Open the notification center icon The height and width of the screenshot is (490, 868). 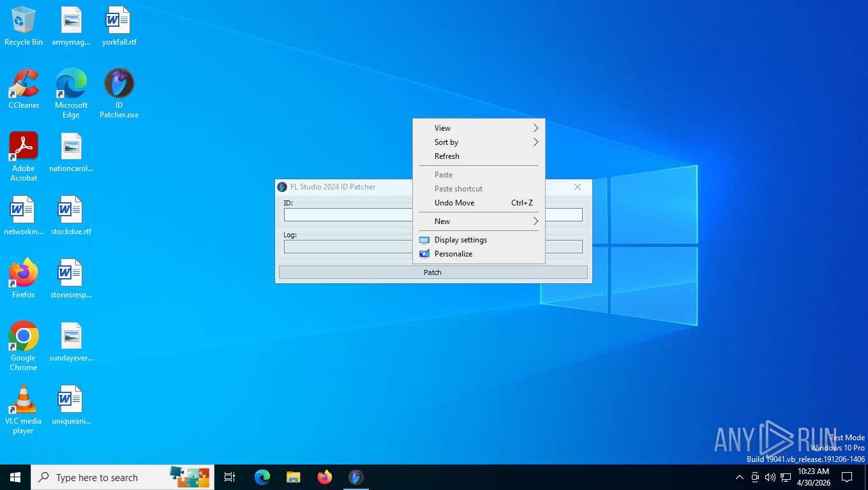pos(847,477)
